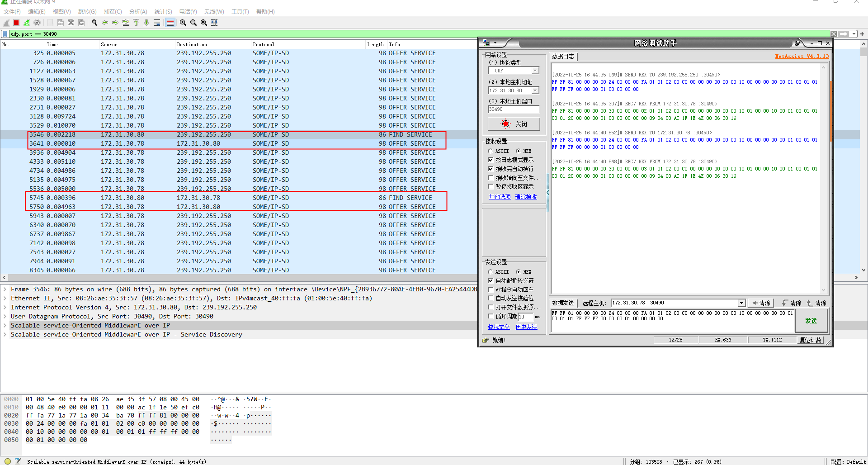Screen dimensions: 868x465
Task: Open the 统计(S) menu
Action: tap(163, 12)
